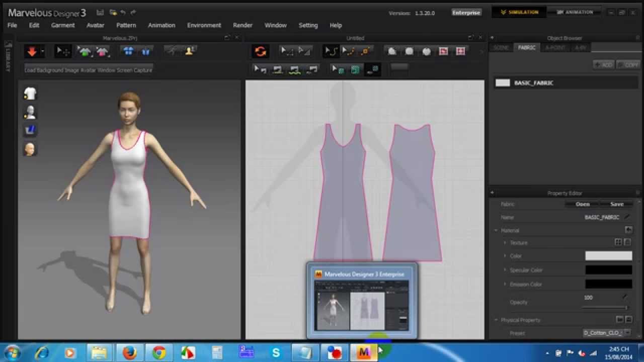Screen dimensions: 644x362
Task: Click the black Specular Color swatch
Action: (608, 270)
